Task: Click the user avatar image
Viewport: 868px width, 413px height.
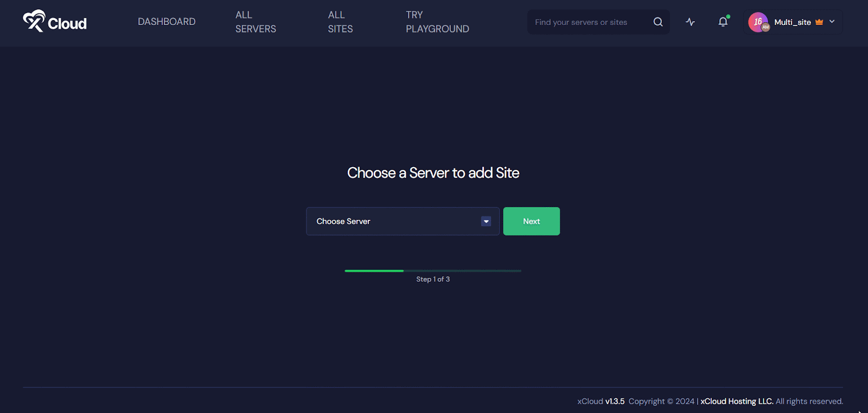Action: (758, 22)
